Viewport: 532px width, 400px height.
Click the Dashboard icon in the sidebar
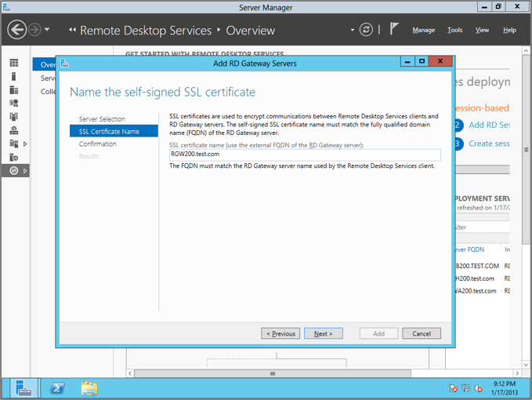point(14,64)
